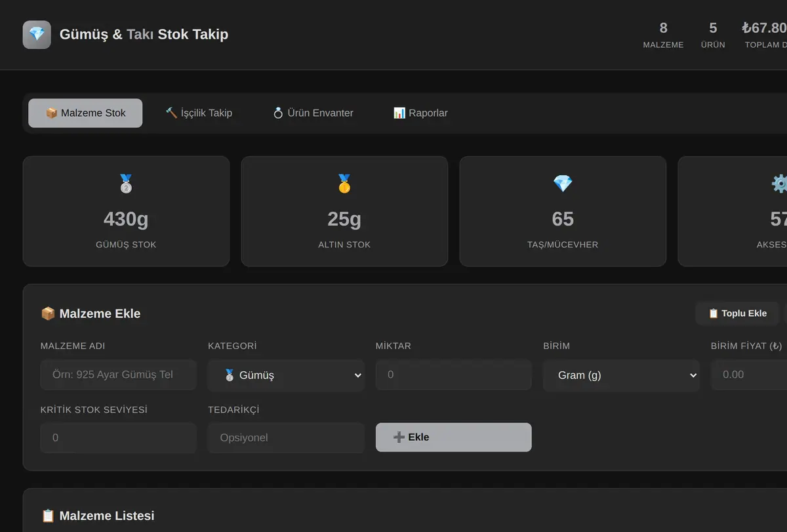Click the clipboard icon beside Malzeme Listesi
Image resolution: width=787 pixels, height=532 pixels.
[48, 516]
